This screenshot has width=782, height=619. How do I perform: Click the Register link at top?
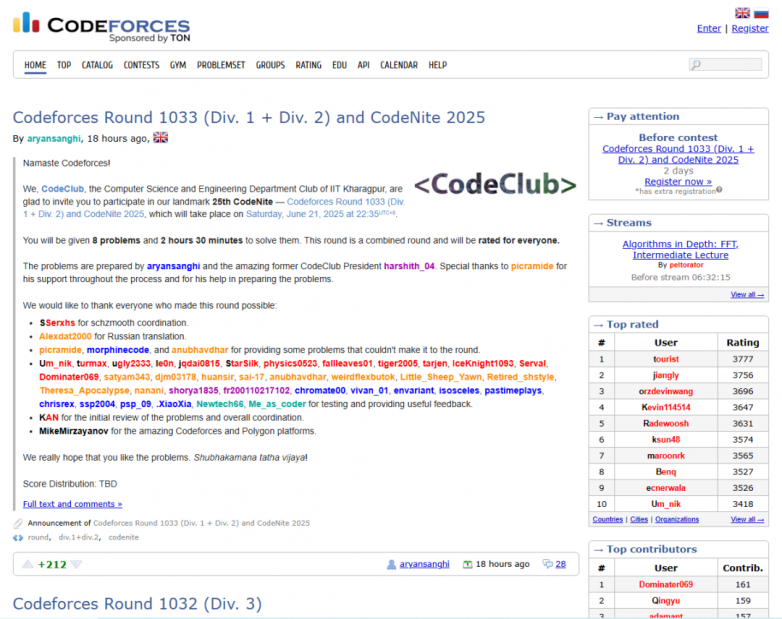click(x=750, y=28)
